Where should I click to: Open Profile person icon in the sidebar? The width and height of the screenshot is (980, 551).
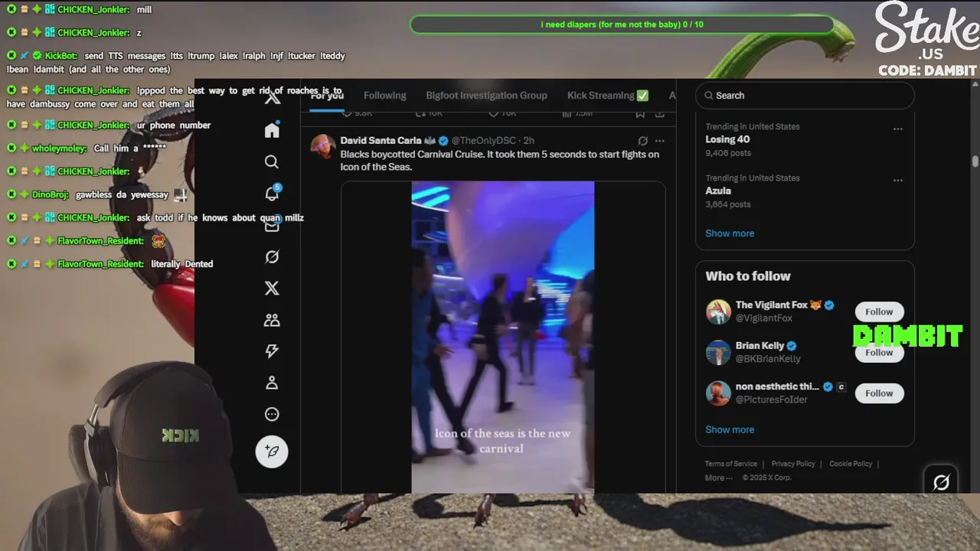click(272, 383)
